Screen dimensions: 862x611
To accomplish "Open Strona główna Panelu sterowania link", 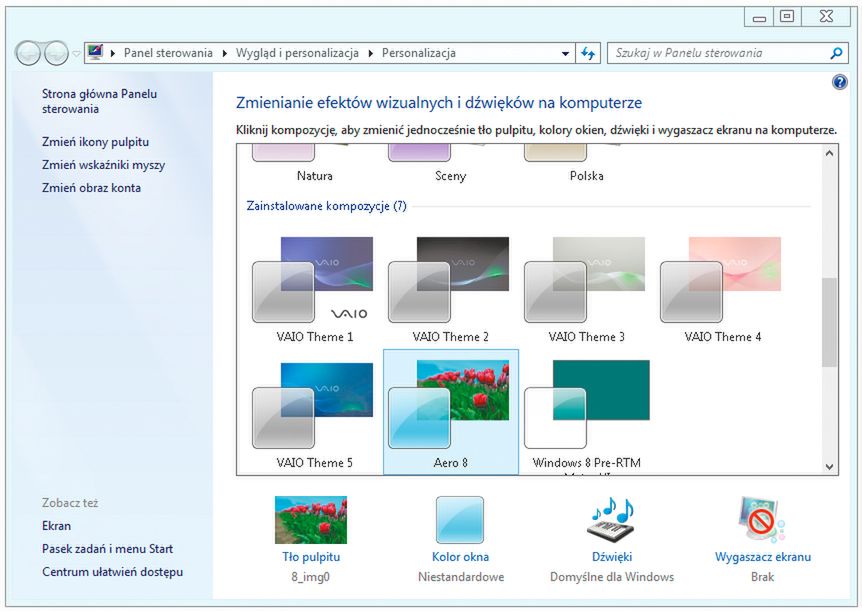I will [x=100, y=101].
